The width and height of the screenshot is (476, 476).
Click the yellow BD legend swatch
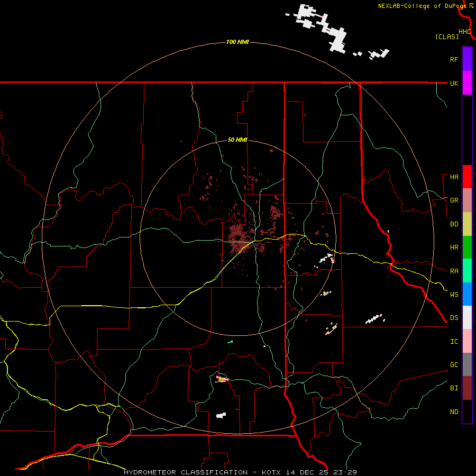(467, 224)
